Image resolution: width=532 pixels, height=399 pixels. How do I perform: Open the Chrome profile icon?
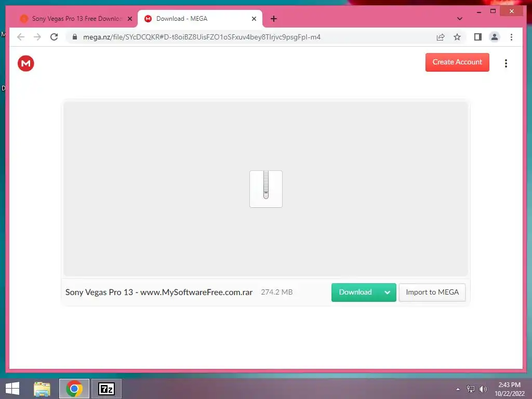coord(495,37)
